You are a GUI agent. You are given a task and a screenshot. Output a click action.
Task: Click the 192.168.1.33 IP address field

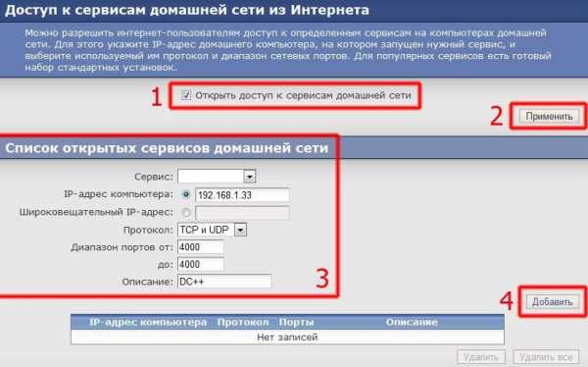click(242, 195)
